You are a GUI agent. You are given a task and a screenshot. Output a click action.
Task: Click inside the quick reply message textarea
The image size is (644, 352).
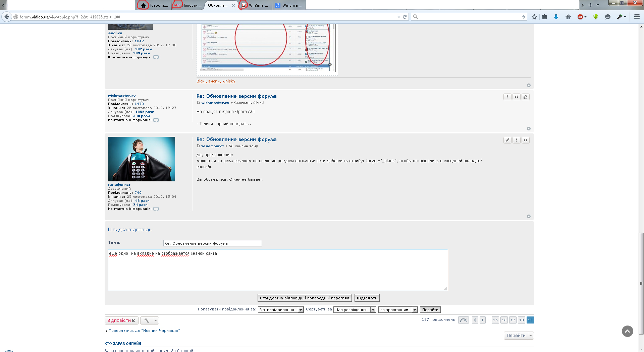click(278, 272)
